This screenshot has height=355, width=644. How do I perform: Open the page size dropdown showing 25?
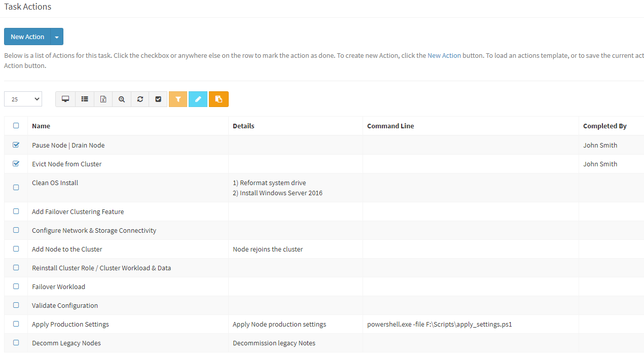point(23,99)
